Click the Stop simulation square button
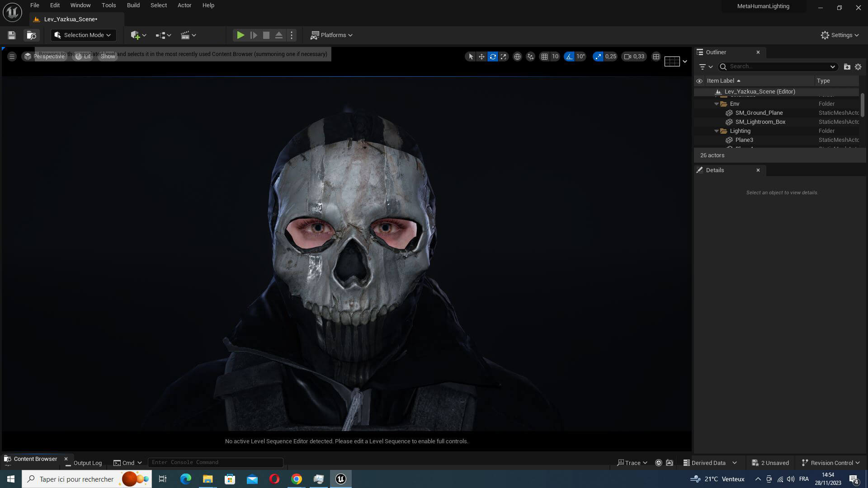Screen dimensions: 868x488 click(266, 35)
